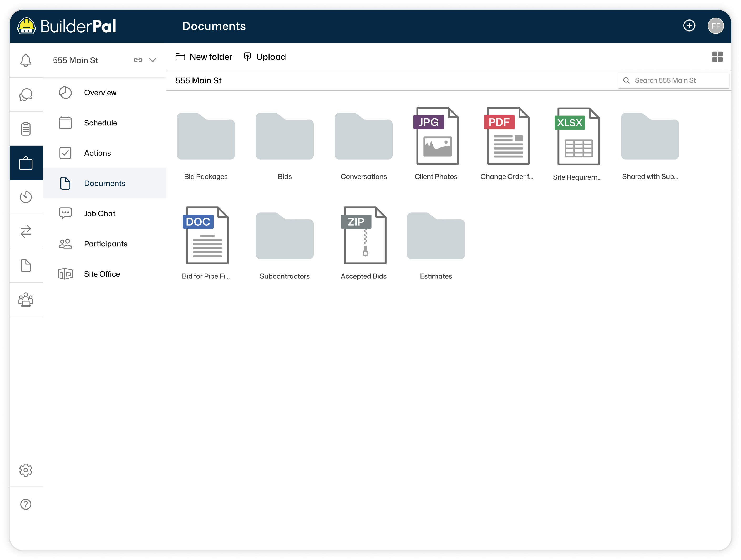Click the Search 555 Main St field

pyautogui.click(x=674, y=80)
